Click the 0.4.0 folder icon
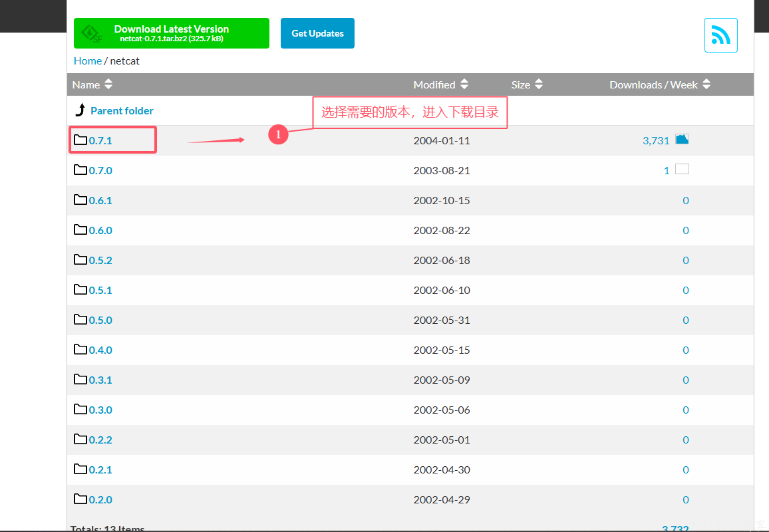 [x=80, y=350]
